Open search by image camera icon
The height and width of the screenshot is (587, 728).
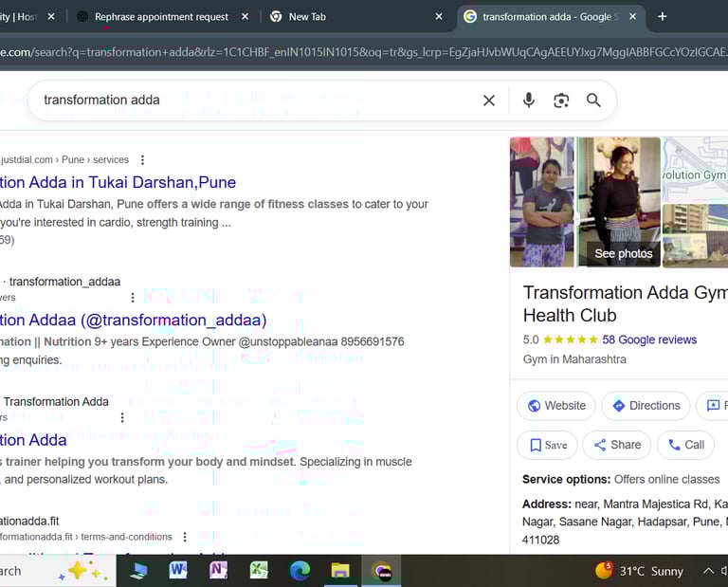click(561, 101)
